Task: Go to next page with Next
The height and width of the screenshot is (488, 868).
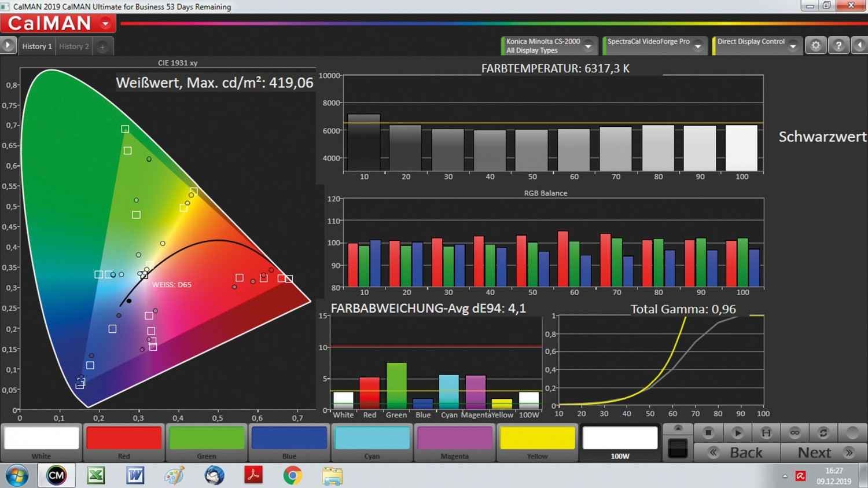Action: point(824,453)
